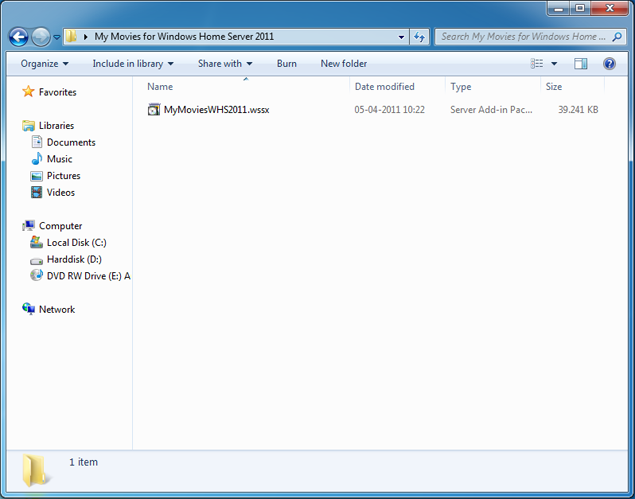Maximize the Explorer window

click(580, 8)
